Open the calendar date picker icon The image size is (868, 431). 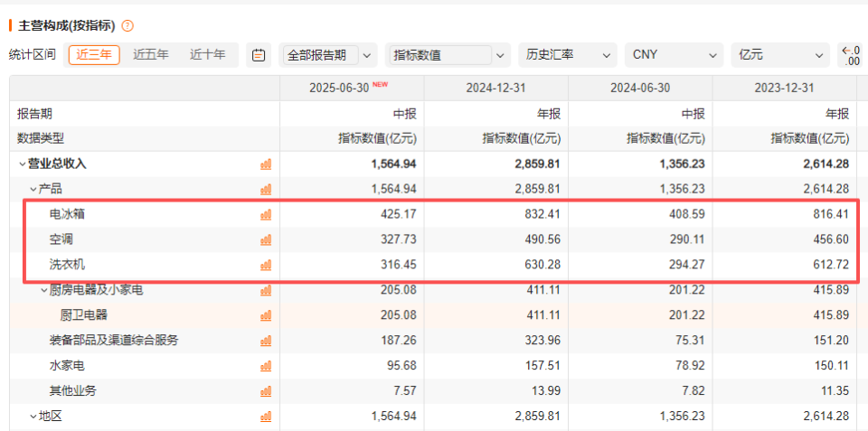point(259,55)
